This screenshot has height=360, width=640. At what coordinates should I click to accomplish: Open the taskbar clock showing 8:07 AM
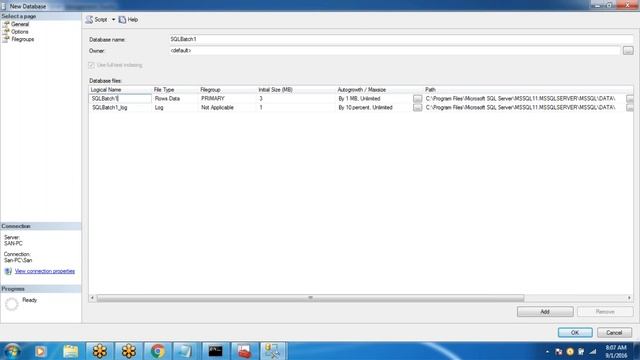point(616,351)
